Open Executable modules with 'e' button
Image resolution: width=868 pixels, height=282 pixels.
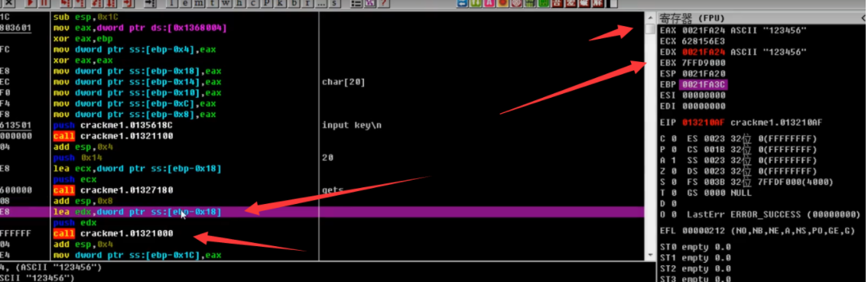tap(185, 3)
